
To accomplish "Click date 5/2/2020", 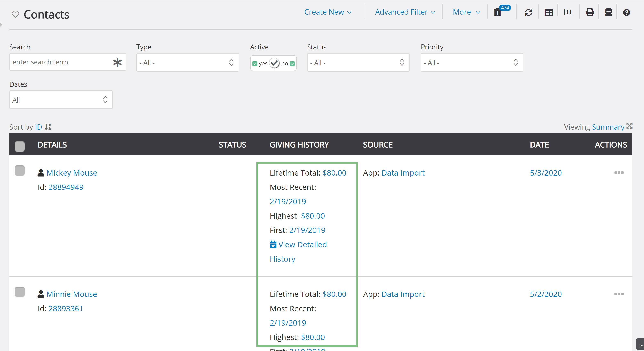I will click(546, 294).
